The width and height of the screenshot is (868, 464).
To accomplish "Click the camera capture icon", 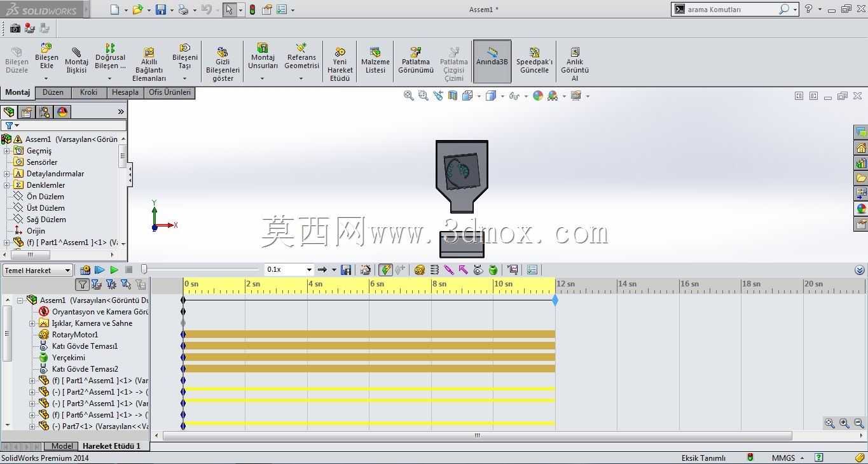I will point(15,28).
